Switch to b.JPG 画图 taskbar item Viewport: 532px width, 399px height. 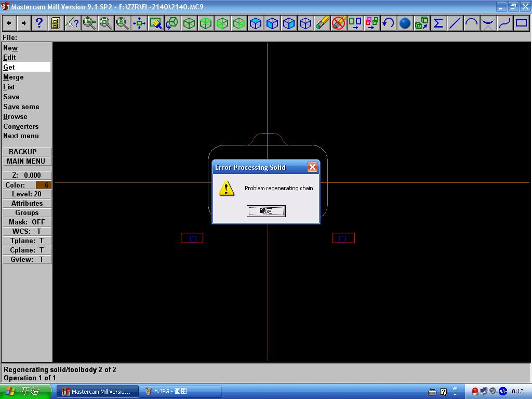pos(180,392)
